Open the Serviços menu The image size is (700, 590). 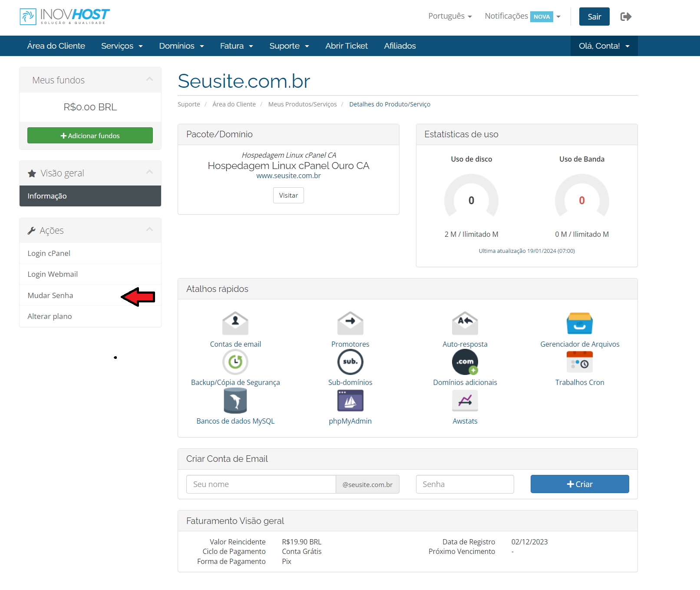pos(122,46)
